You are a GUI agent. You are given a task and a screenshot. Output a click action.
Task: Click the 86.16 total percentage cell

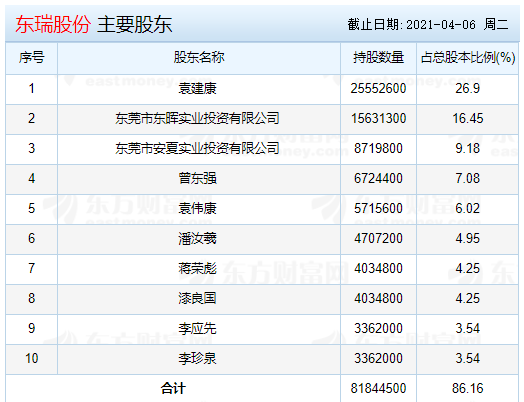tap(468, 388)
